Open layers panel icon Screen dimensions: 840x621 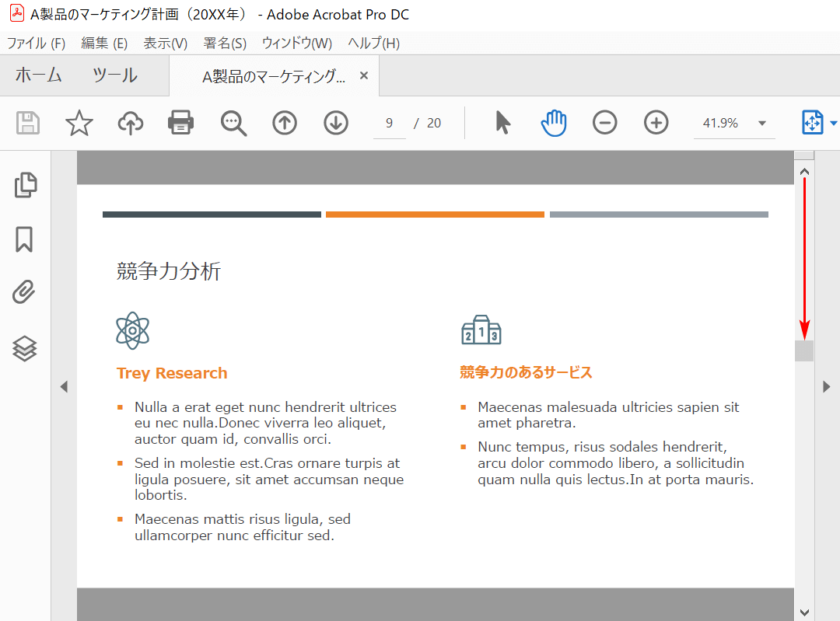point(25,348)
